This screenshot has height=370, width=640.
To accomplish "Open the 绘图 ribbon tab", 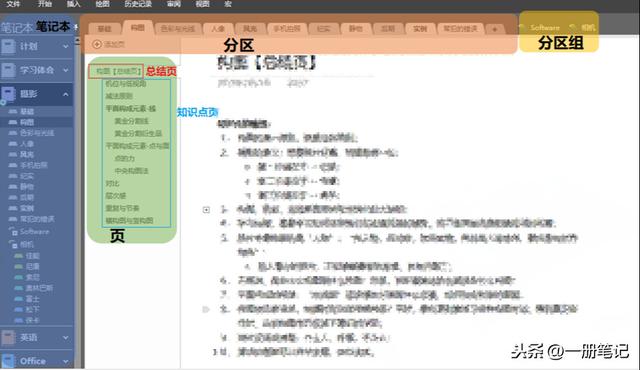I will (102, 4).
